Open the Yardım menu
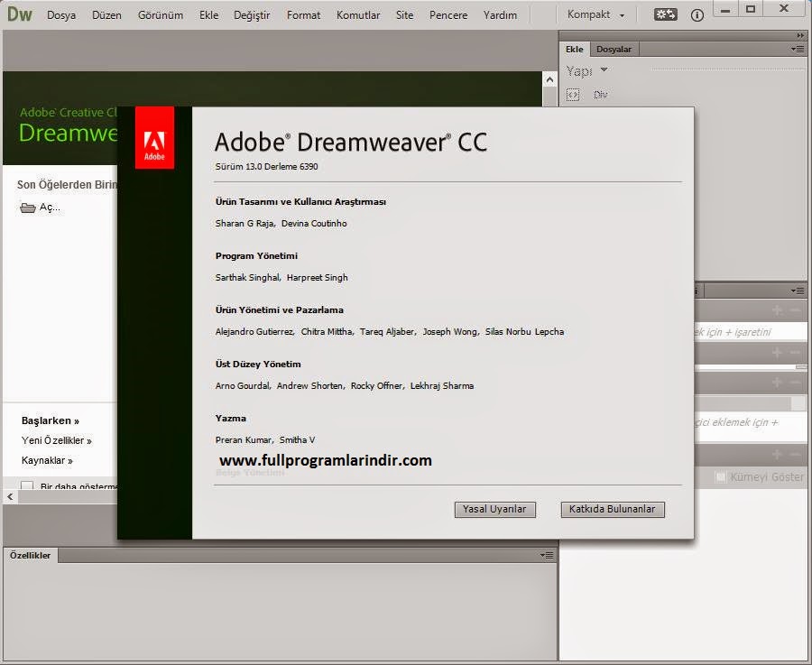The image size is (812, 665). (x=500, y=15)
